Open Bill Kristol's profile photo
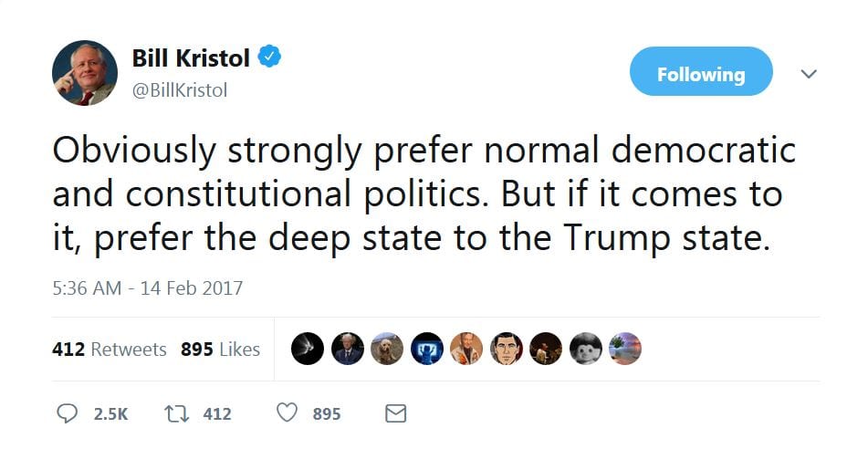The height and width of the screenshot is (449, 868). (x=84, y=73)
